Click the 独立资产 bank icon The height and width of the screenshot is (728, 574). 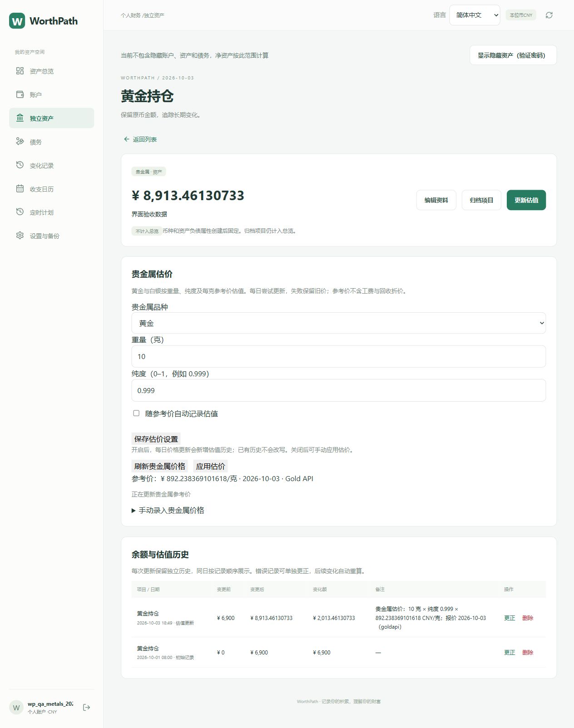click(x=20, y=118)
